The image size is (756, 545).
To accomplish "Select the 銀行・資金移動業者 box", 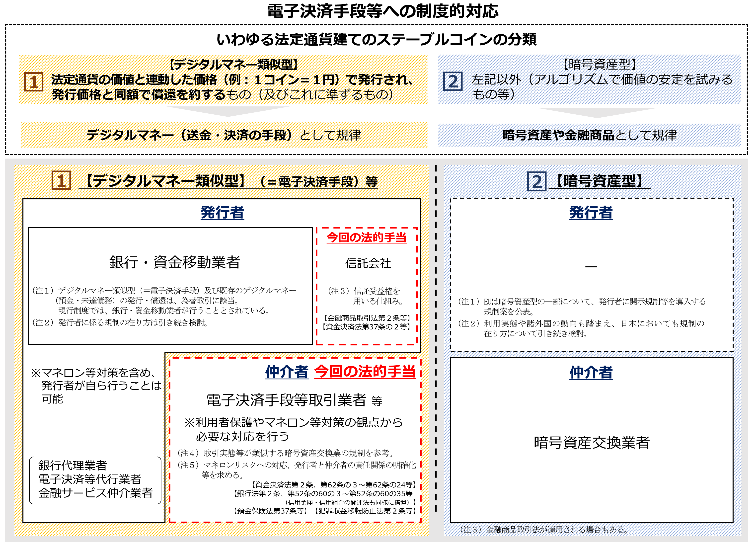I will pos(175,262).
